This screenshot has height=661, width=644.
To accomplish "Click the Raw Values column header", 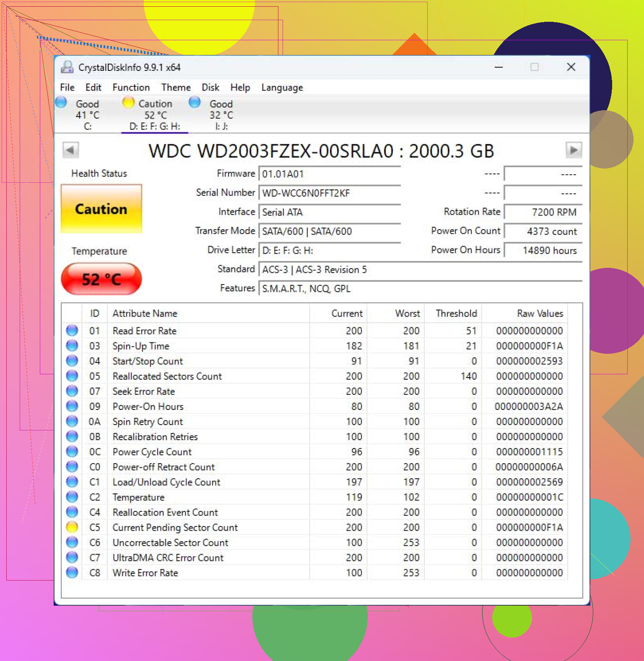I will tap(525, 314).
